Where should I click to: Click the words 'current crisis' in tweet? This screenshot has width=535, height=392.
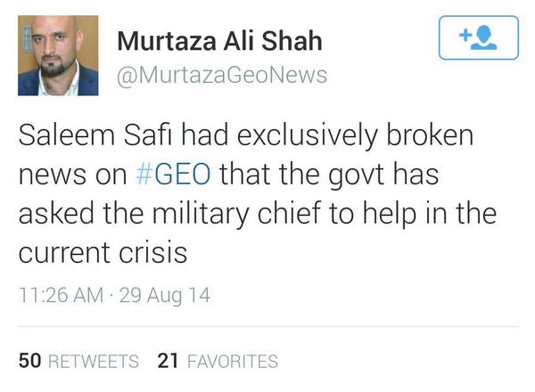pyautogui.click(x=103, y=252)
